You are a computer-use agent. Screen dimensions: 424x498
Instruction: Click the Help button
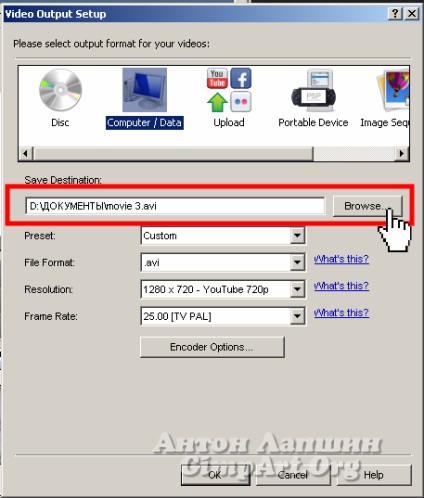pyautogui.click(x=374, y=475)
